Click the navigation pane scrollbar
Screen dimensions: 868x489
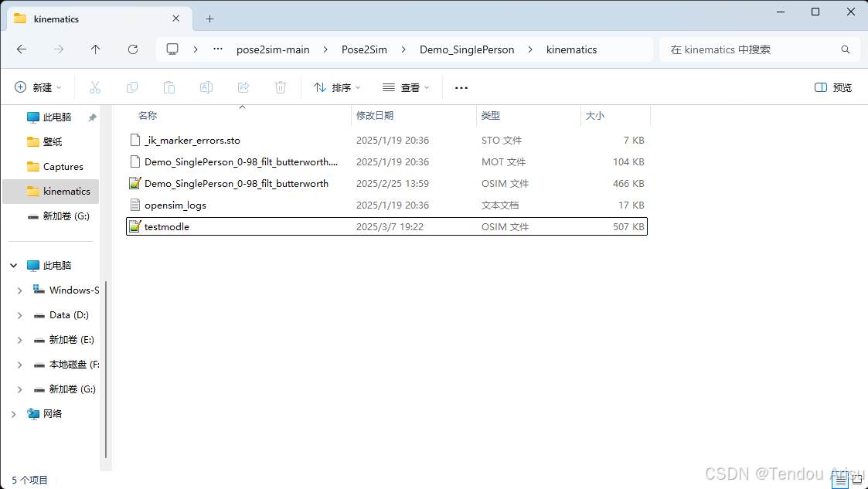click(x=106, y=369)
